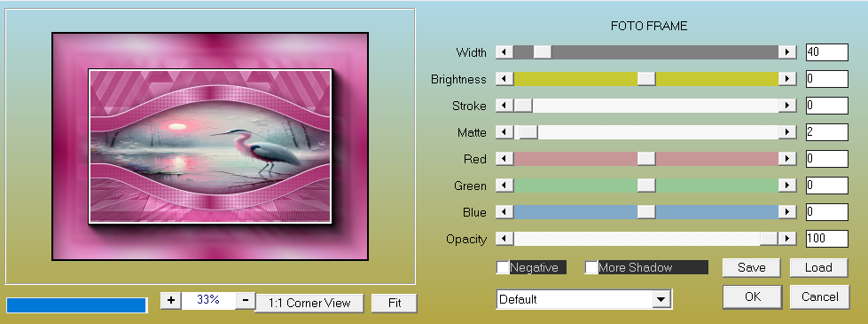Click Red slider right arrow
Screen dimensions: 868x324
(x=787, y=159)
